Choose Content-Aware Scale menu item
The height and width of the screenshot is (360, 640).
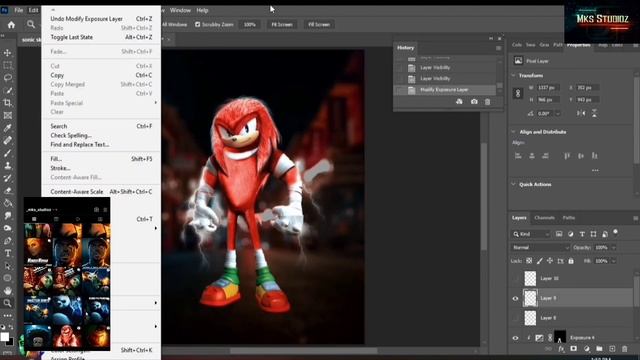pos(101,191)
